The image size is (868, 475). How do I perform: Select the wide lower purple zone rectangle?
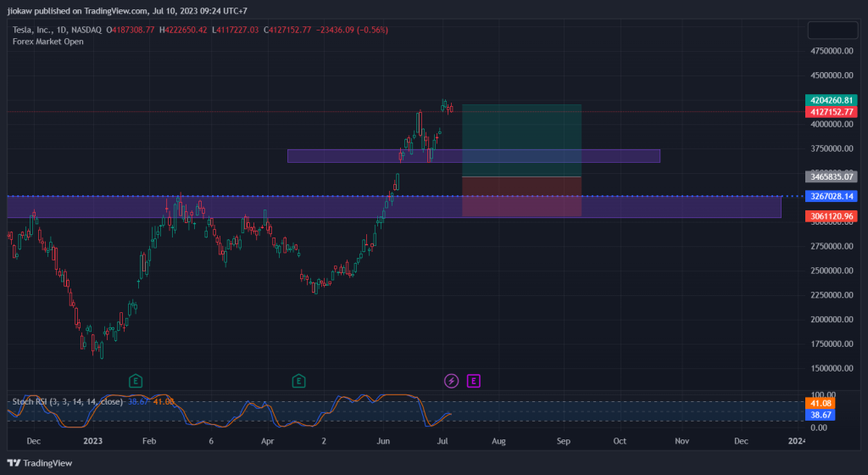coord(393,207)
